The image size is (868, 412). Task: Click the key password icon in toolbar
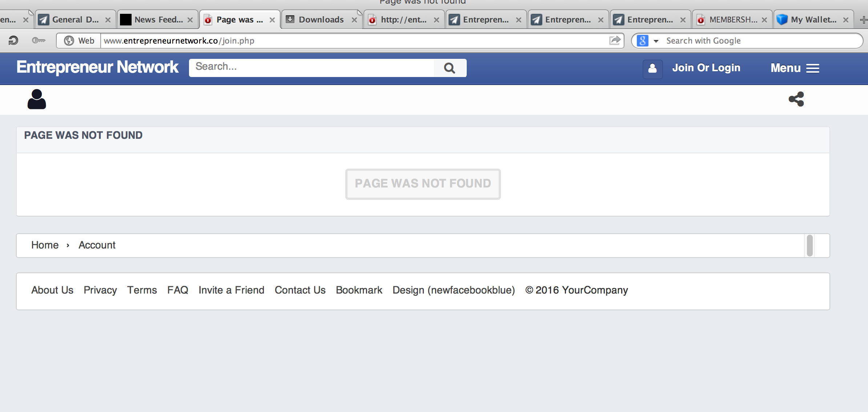pos(38,40)
